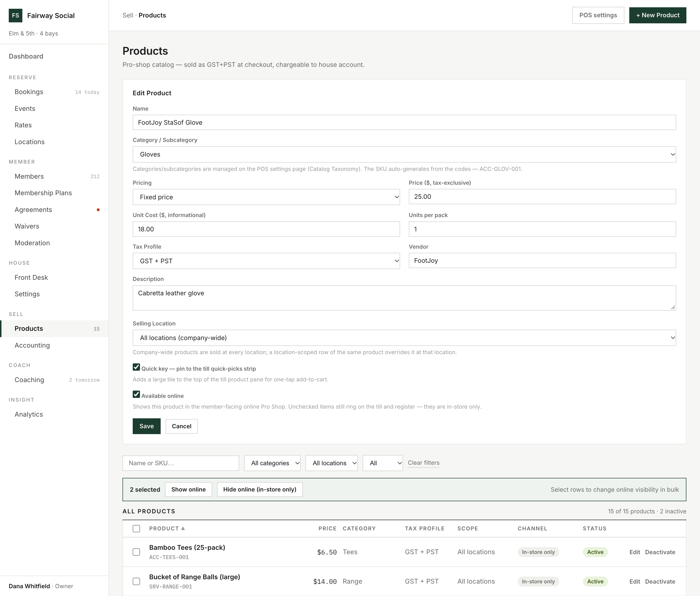
Task: Open Waivers in the sidebar
Action: tap(54, 226)
